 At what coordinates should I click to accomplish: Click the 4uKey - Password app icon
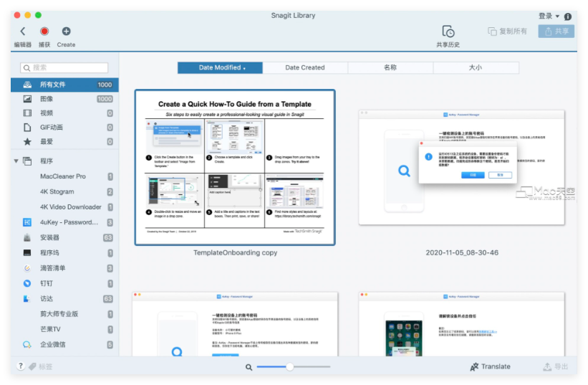pos(27,222)
